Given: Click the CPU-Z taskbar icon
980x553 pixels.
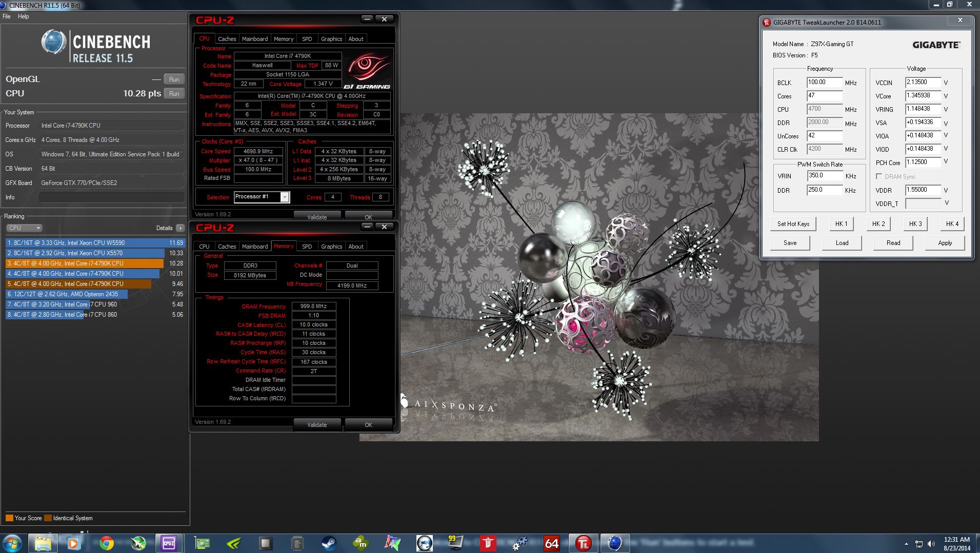Looking at the screenshot, I should [169, 543].
